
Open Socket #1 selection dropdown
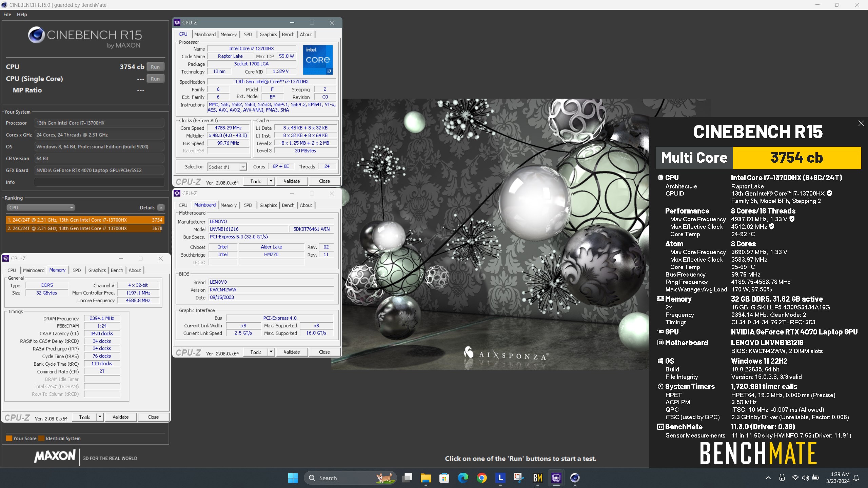coord(227,167)
